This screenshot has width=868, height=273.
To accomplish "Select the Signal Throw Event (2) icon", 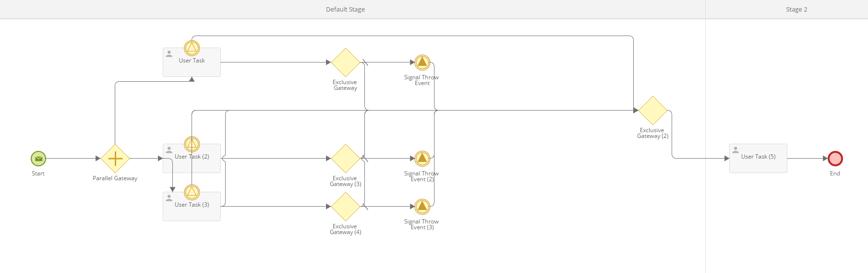I will [422, 158].
